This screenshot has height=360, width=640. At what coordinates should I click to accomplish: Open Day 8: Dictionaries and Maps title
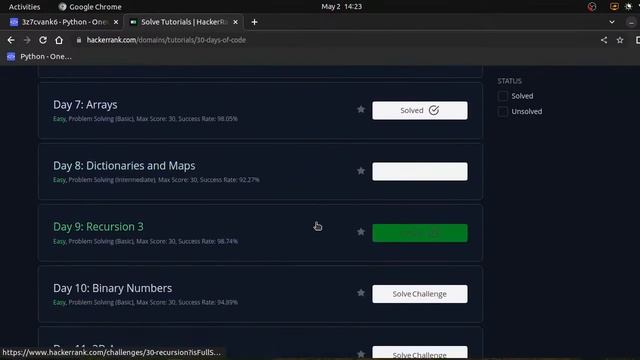coord(124,166)
